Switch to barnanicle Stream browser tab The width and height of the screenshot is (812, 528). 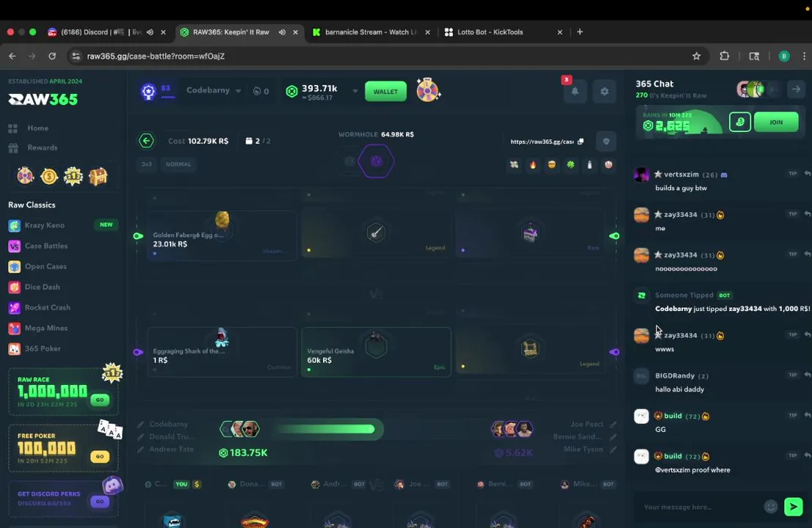(372, 32)
